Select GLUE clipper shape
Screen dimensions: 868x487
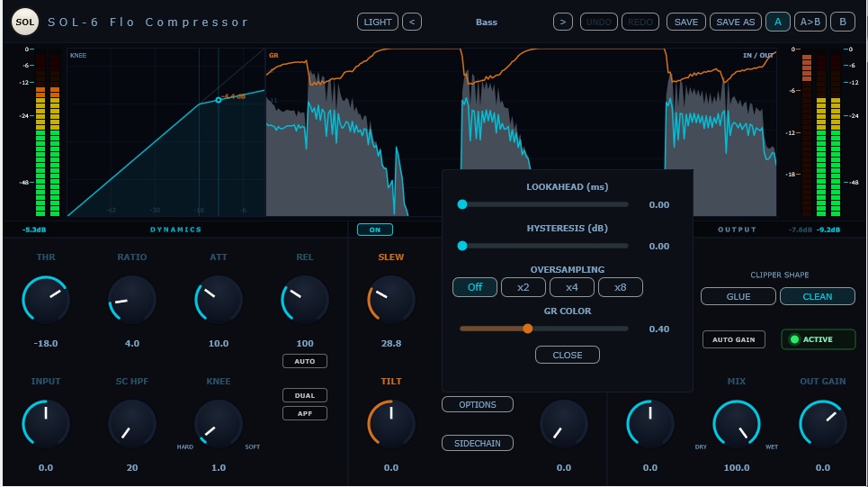[x=738, y=296]
